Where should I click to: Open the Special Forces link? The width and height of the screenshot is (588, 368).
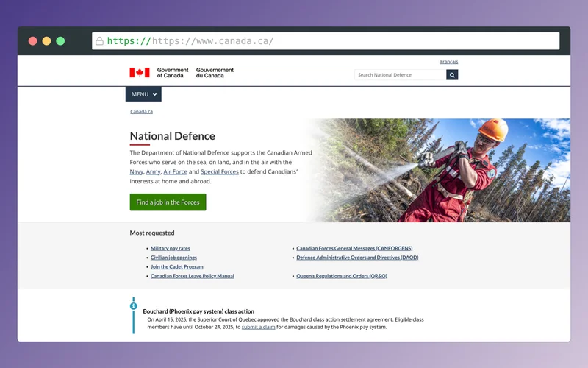coord(219,171)
